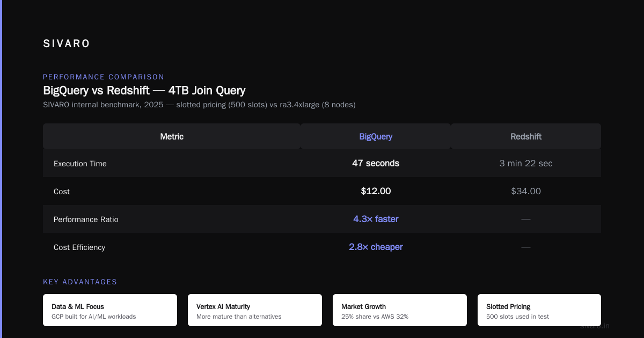Click the dash in Redshift Performance Ratio cell
Image resolution: width=644 pixels, height=338 pixels.
pos(526,219)
